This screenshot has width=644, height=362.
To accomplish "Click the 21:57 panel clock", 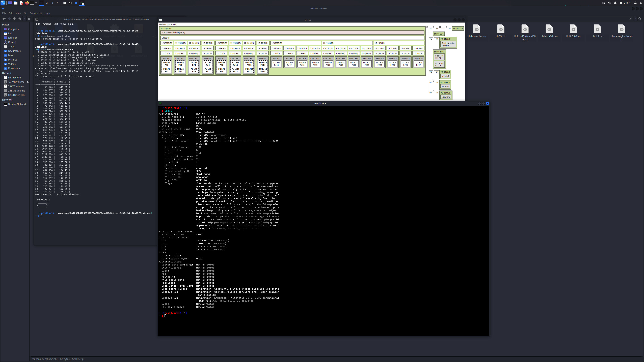I will (627, 3).
